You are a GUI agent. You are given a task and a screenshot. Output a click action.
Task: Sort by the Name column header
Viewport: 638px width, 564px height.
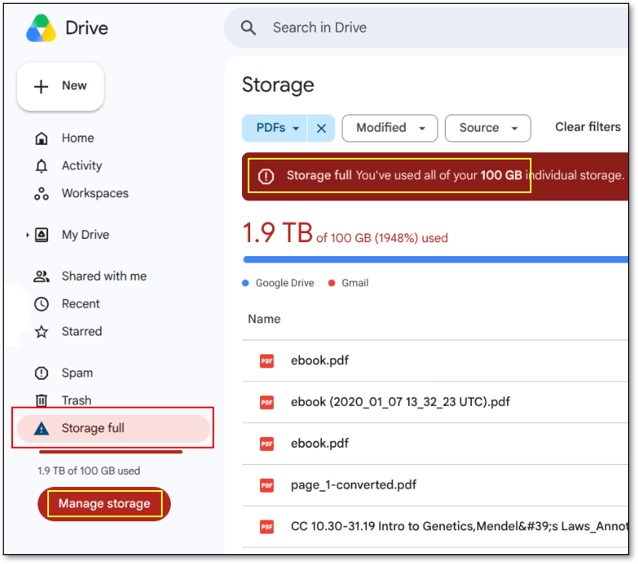click(264, 319)
